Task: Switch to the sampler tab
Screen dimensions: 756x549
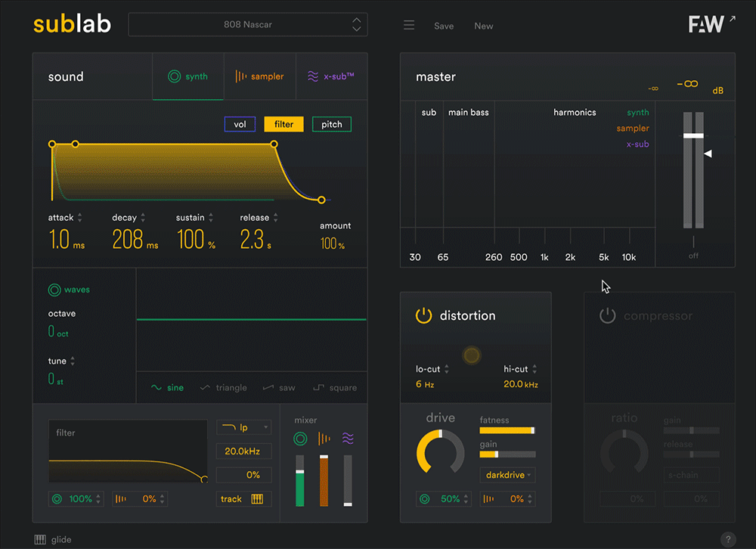Action: coord(259,76)
